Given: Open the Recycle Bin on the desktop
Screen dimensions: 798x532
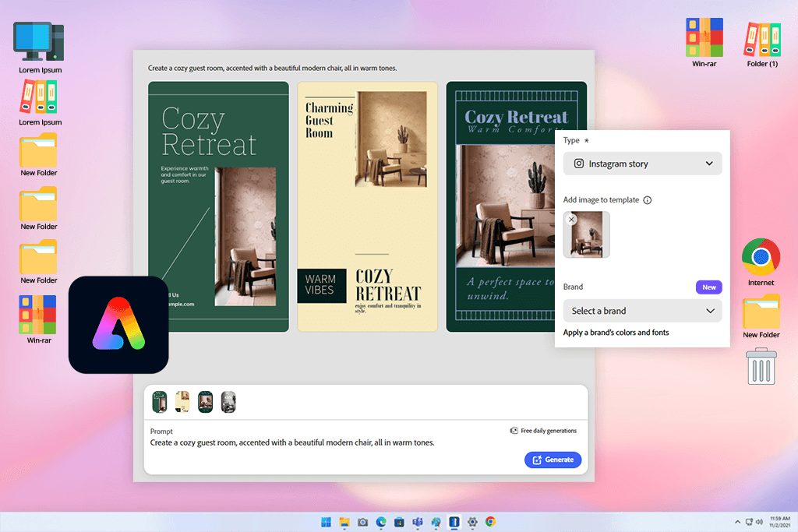Looking at the screenshot, I should (761, 366).
